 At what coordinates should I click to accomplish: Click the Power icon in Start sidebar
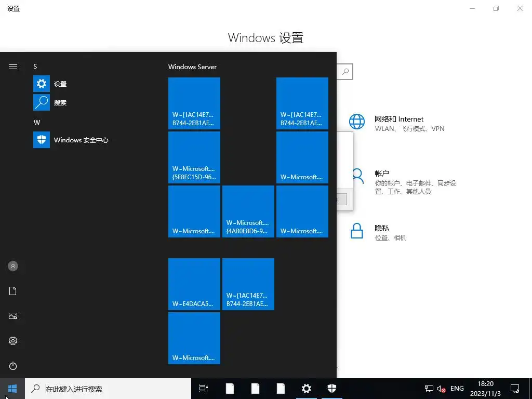tap(13, 366)
